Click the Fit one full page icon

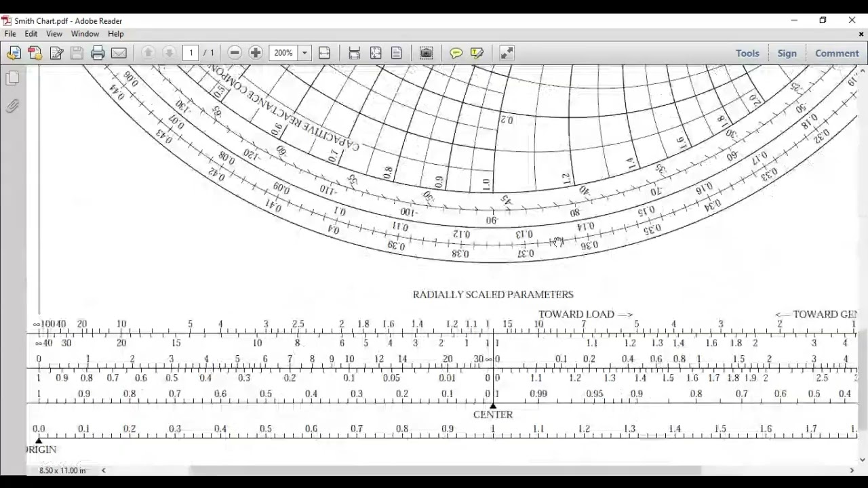pos(376,53)
